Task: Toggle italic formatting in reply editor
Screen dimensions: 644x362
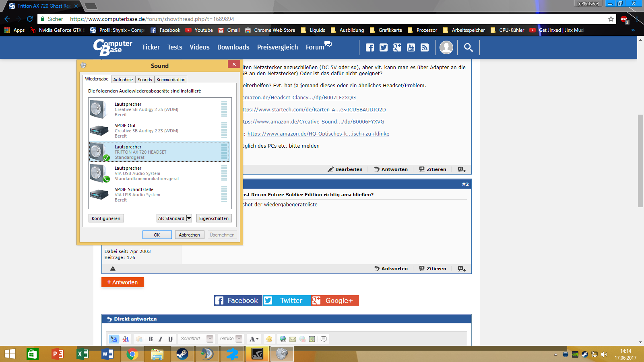Action: [x=160, y=339]
